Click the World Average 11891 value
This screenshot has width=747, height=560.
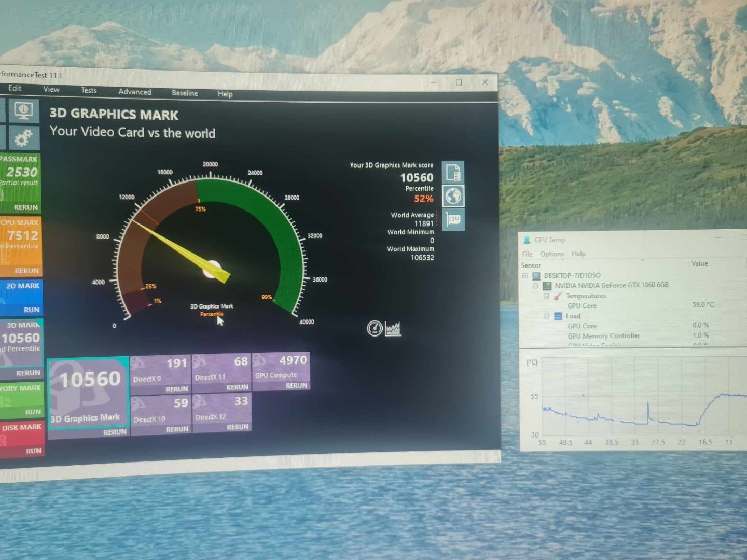(424, 224)
